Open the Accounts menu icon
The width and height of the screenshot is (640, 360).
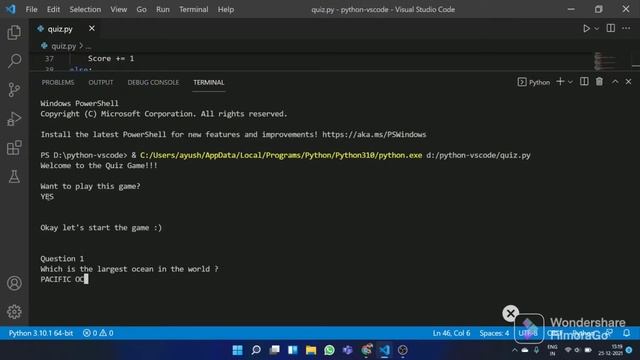[14, 283]
